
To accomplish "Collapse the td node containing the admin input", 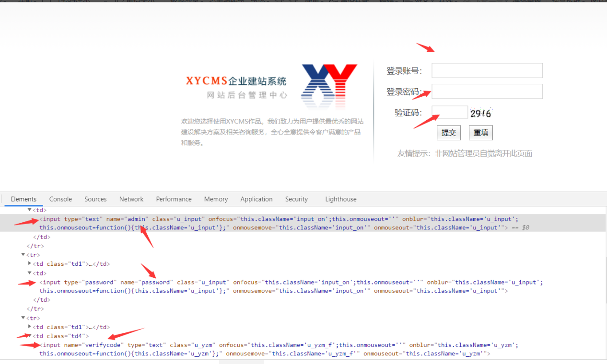I will tap(29, 210).
